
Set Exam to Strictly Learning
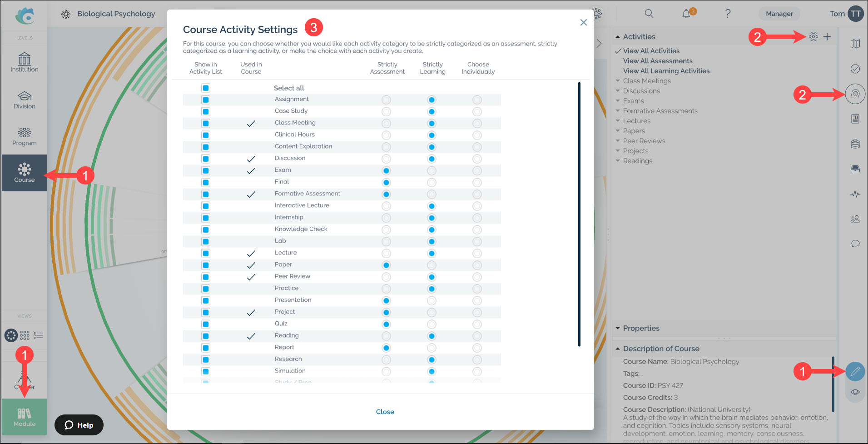pos(432,170)
